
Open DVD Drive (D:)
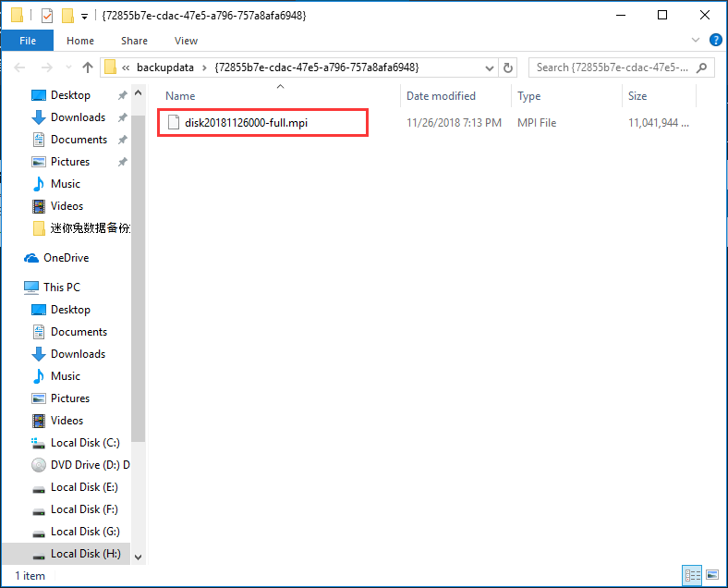point(90,465)
